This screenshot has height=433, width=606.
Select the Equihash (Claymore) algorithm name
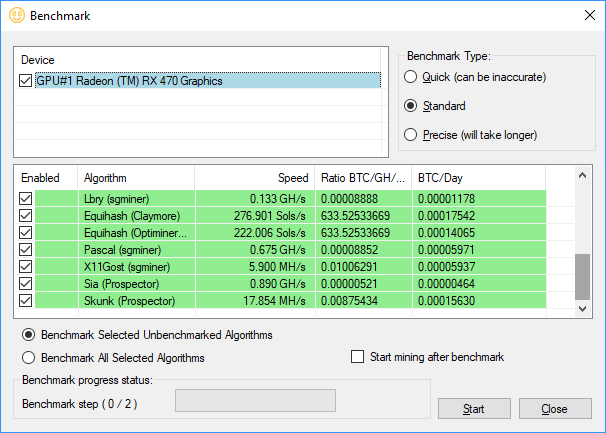click(132, 216)
